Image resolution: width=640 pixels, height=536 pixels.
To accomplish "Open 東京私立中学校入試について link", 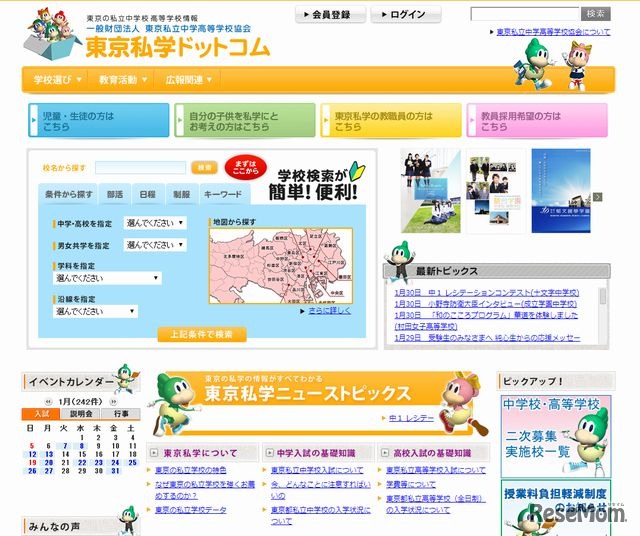I will point(317,470).
